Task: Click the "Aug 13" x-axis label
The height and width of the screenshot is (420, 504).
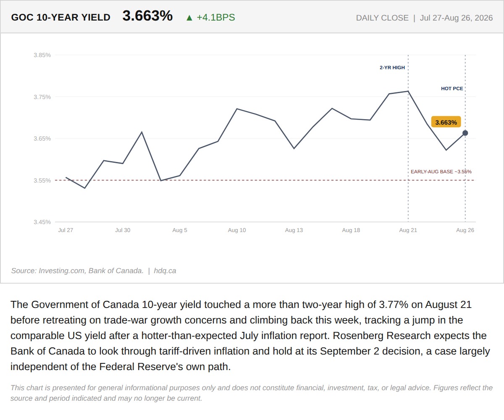Action: [294, 230]
